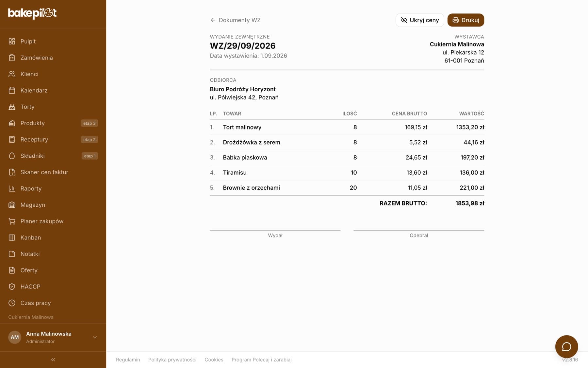
Task: Click document number WZ/29/09/2026
Action: pyautogui.click(x=243, y=46)
